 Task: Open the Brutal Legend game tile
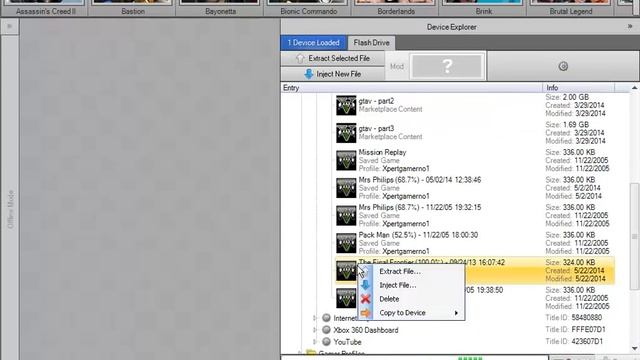click(571, 8)
